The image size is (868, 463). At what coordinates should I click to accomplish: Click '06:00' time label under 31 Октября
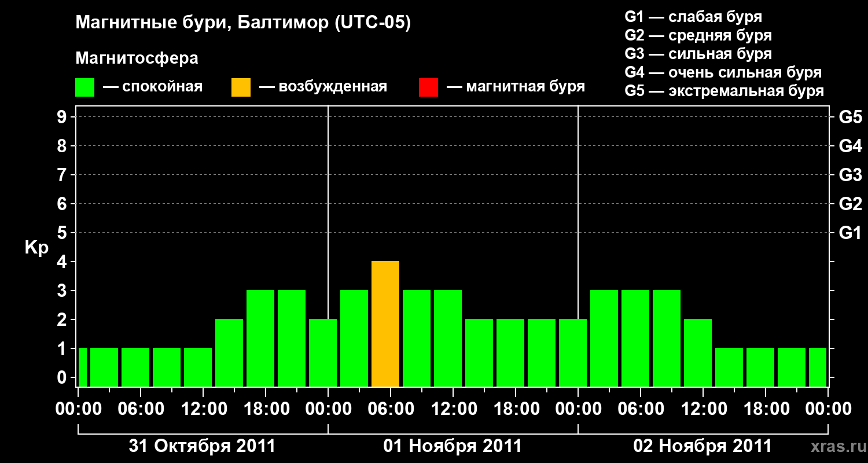pos(141,409)
